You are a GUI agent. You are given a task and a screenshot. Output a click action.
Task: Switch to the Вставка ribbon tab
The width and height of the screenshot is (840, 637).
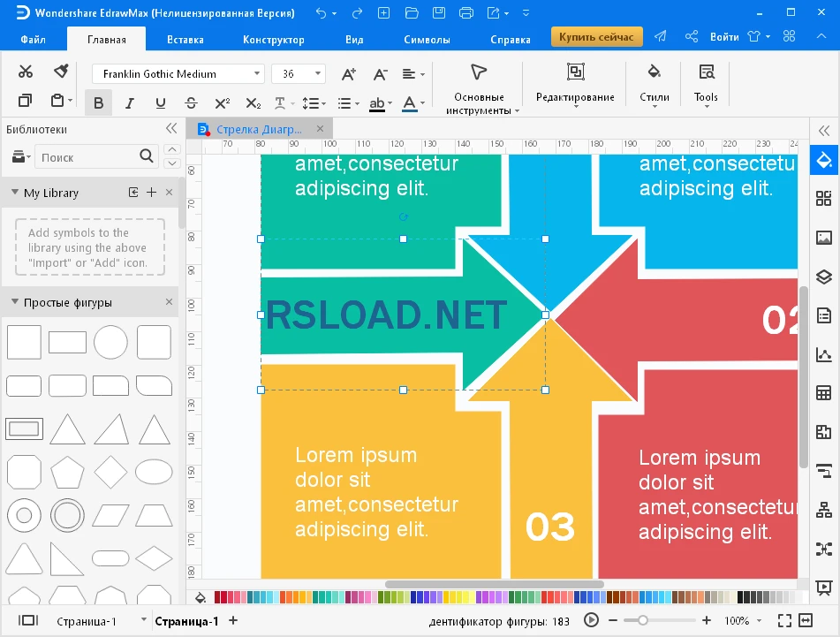coord(185,40)
